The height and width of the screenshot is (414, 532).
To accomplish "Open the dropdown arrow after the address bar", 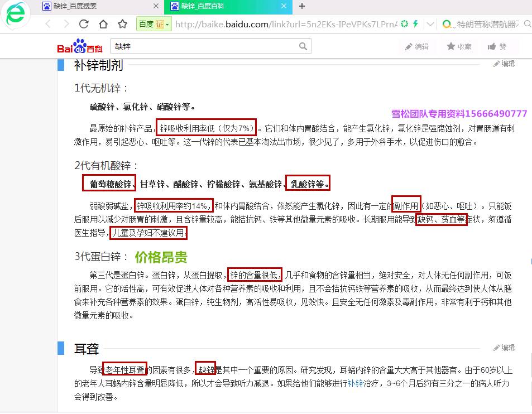I will (x=430, y=24).
